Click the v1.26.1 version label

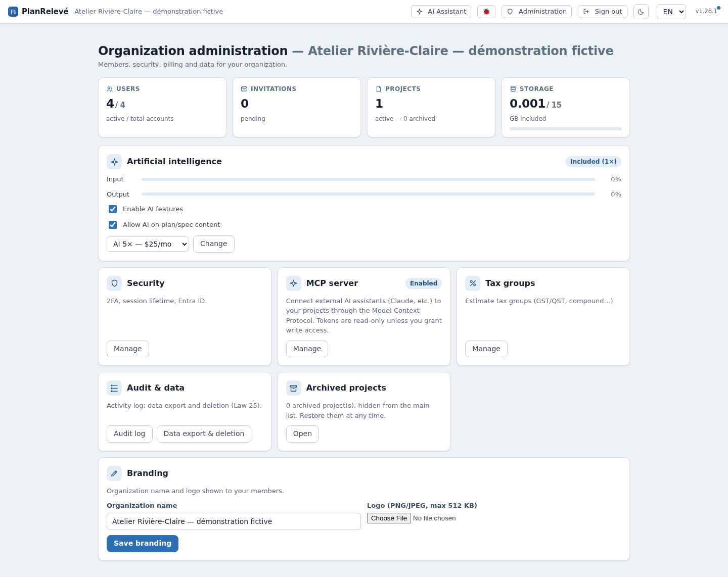point(706,11)
